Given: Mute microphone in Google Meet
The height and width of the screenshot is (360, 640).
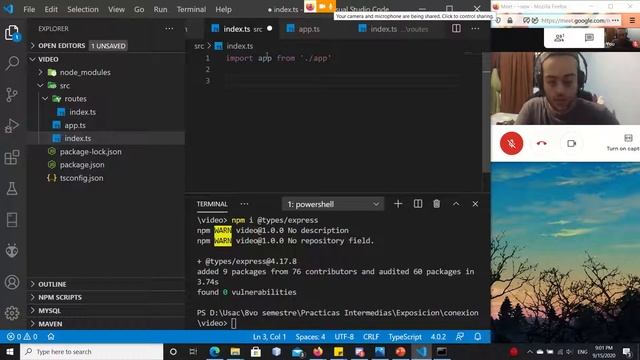Looking at the screenshot, I should 511,143.
